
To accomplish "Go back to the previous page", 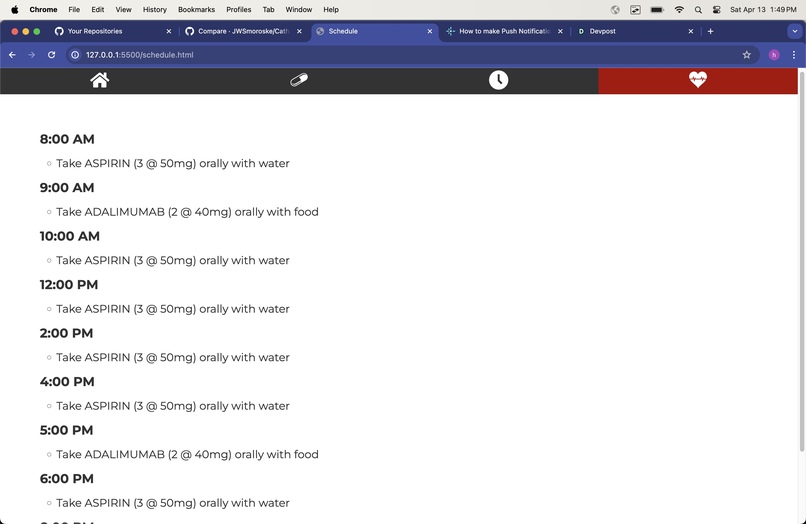I will pos(12,55).
